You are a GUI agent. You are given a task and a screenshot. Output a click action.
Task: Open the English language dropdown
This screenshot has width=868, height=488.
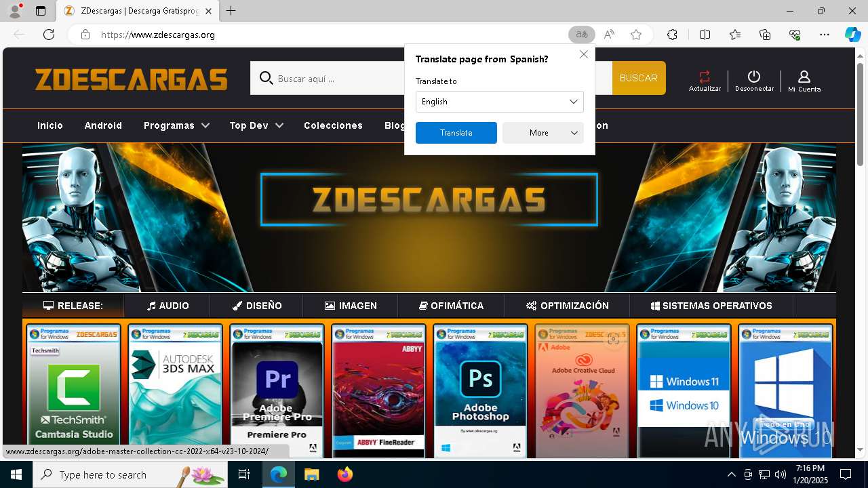click(500, 102)
